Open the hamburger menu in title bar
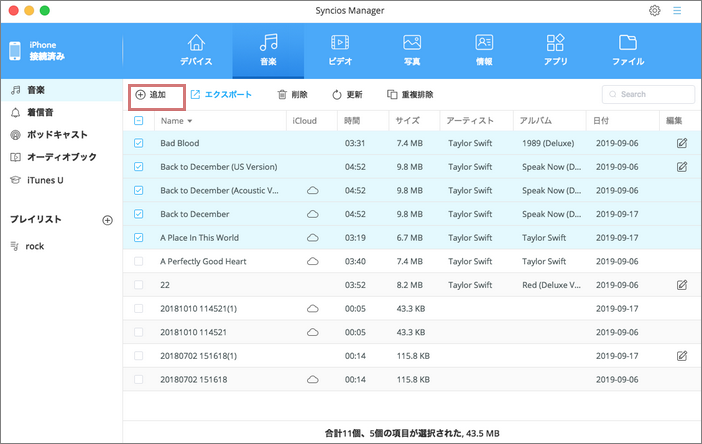The width and height of the screenshot is (702, 444). click(677, 10)
